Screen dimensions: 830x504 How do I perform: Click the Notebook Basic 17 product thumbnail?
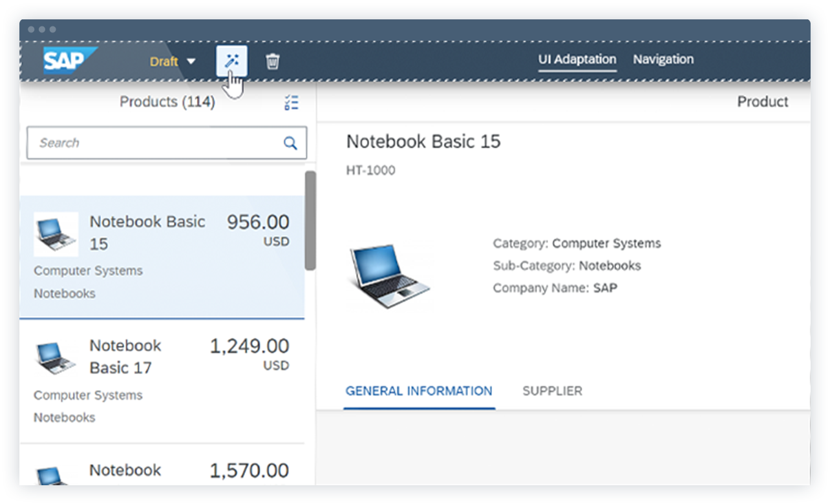pyautogui.click(x=56, y=356)
